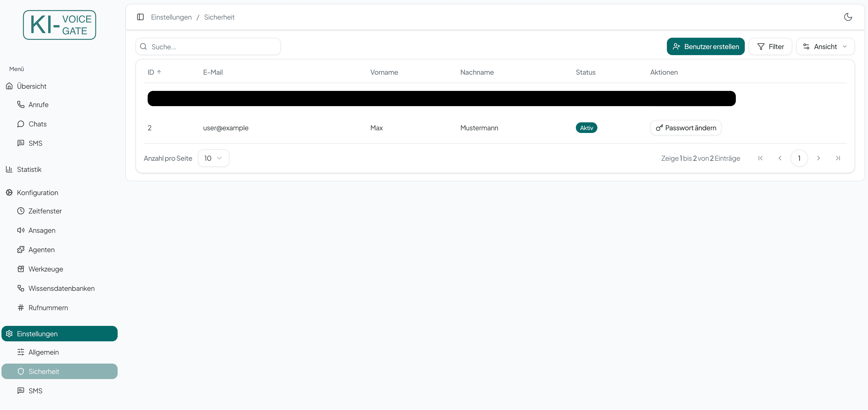Open the Ansicht view dropdown
The image size is (868, 410).
point(825,46)
